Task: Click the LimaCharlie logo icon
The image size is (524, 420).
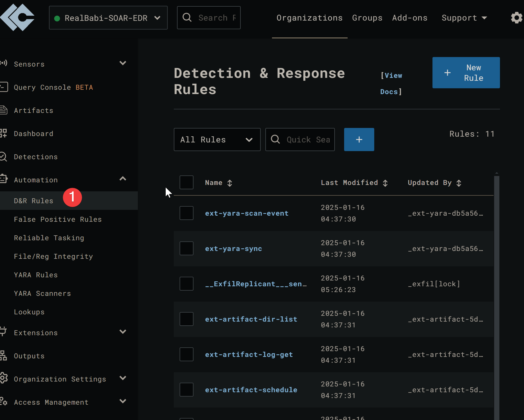Action: pos(17,17)
